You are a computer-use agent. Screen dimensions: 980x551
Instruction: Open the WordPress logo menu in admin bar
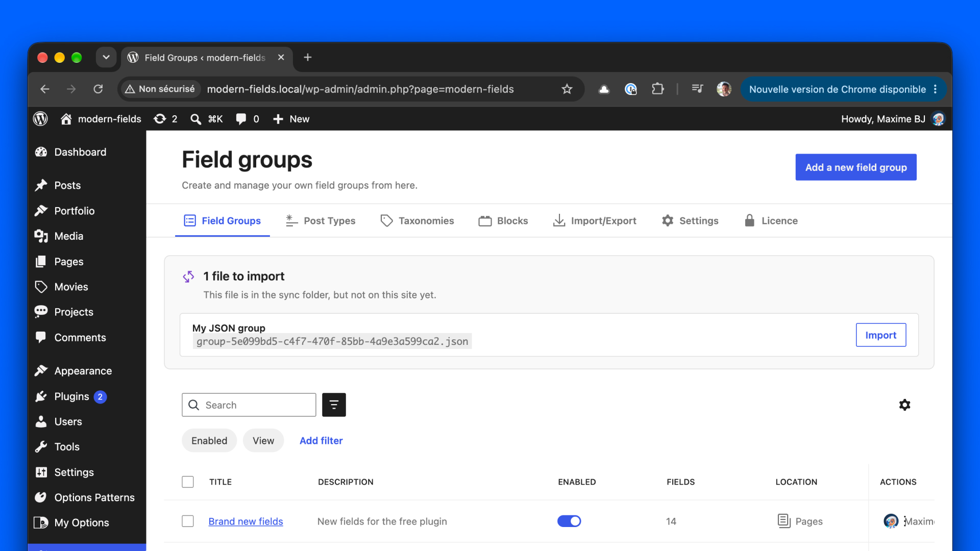[40, 119]
